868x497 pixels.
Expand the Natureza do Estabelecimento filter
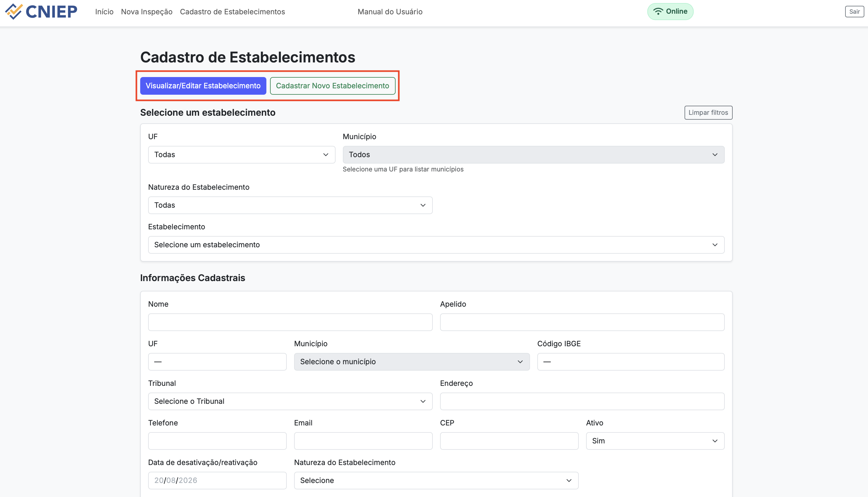click(x=290, y=205)
